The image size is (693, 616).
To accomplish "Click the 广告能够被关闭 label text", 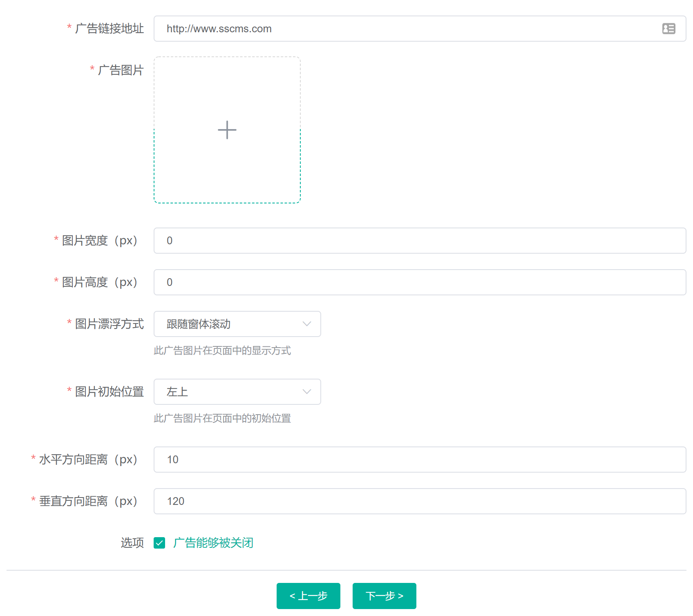I will pyautogui.click(x=213, y=543).
